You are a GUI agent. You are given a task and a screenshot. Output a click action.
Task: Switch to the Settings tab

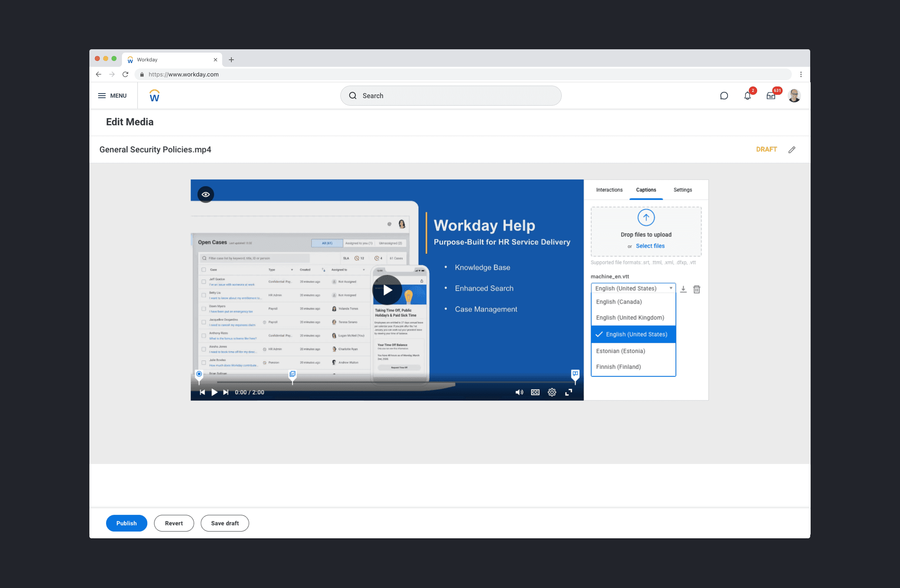pos(682,190)
